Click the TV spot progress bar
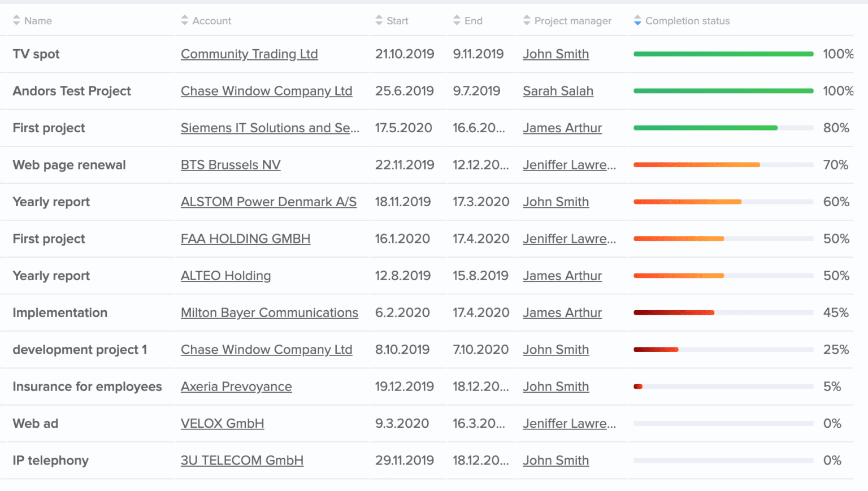The height and width of the screenshot is (491, 868). pyautogui.click(x=723, y=54)
